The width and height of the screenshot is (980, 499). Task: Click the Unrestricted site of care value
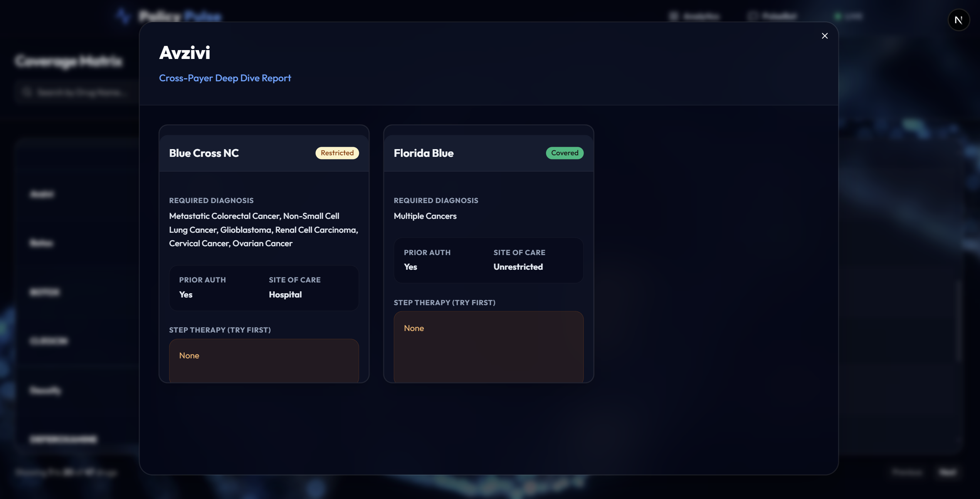tap(518, 267)
